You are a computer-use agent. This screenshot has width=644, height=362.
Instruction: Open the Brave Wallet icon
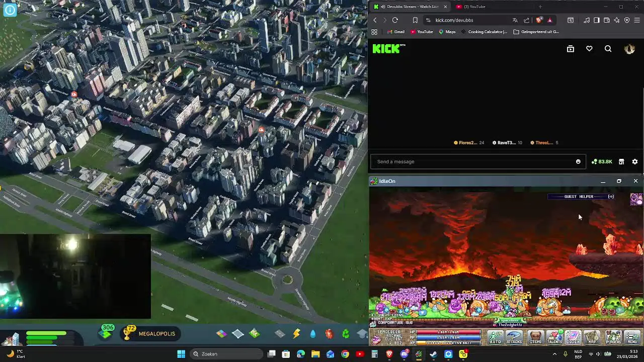(607, 20)
